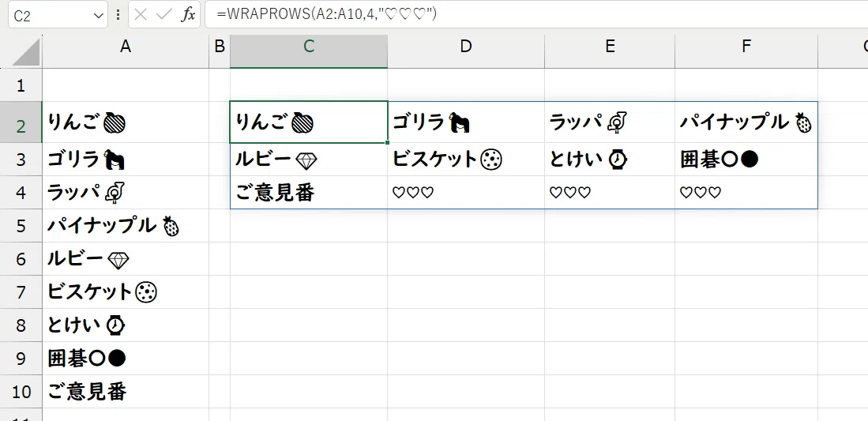Select row 7 header
This screenshot has width=868, height=421.
coord(21,292)
